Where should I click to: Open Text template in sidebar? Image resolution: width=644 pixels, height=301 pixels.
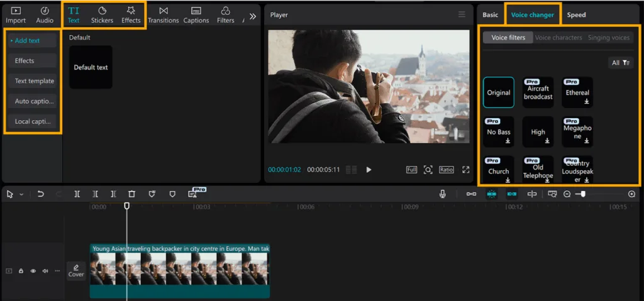[32, 81]
